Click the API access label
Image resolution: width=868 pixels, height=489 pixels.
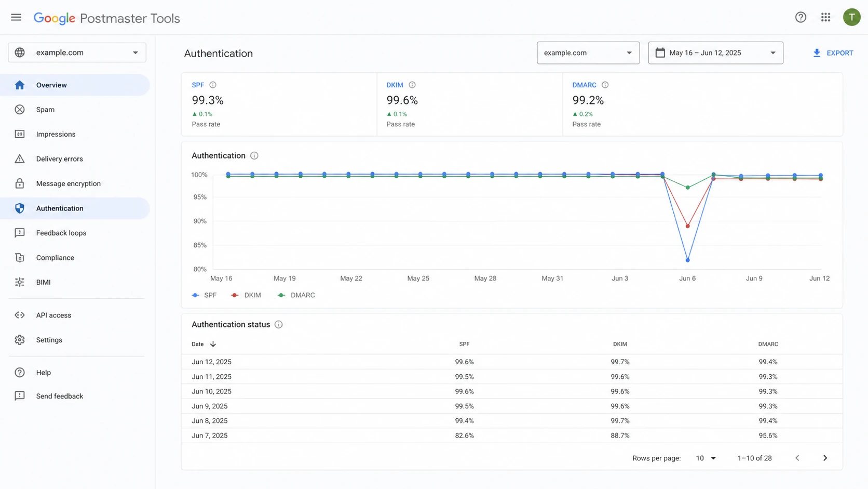tap(53, 315)
